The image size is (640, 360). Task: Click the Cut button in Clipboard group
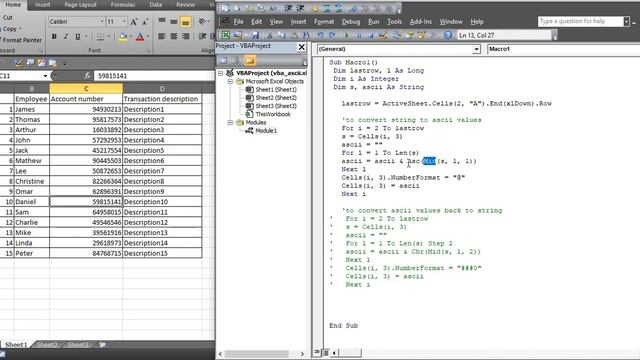point(7,18)
